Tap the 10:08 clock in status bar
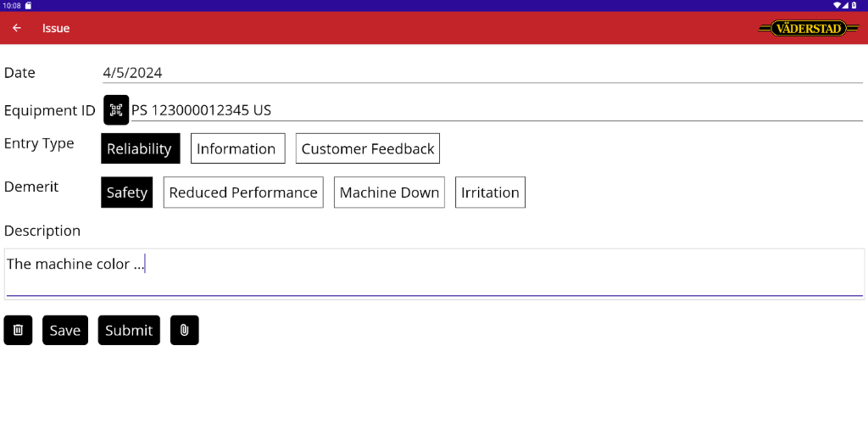Viewport: 868px width, 424px height. click(x=12, y=5)
